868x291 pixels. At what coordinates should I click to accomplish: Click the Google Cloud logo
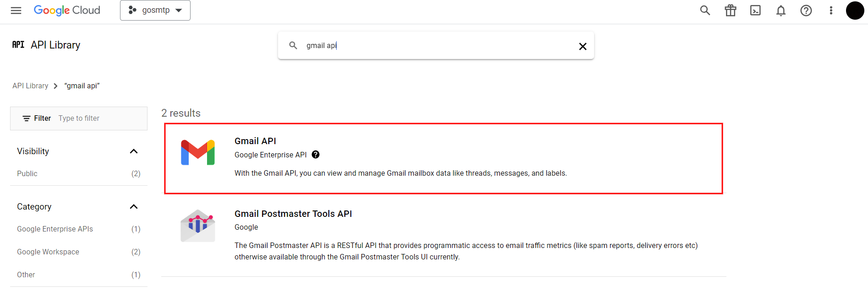pyautogui.click(x=67, y=10)
